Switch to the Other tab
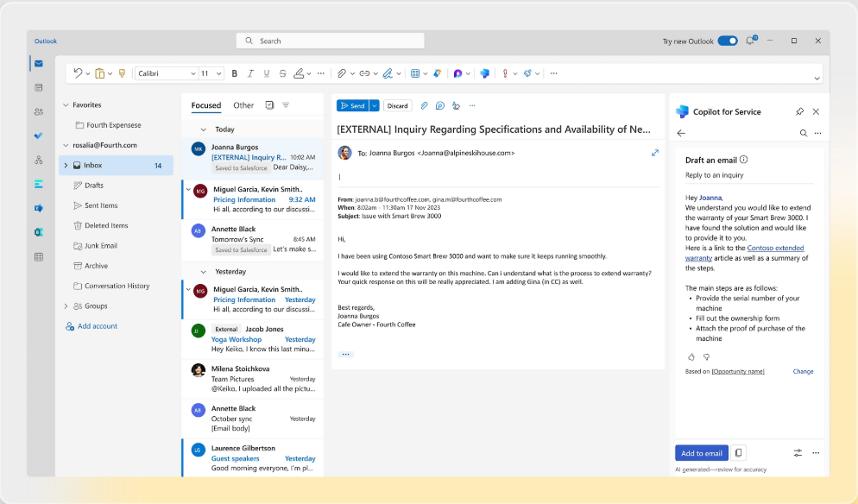 [x=243, y=105]
